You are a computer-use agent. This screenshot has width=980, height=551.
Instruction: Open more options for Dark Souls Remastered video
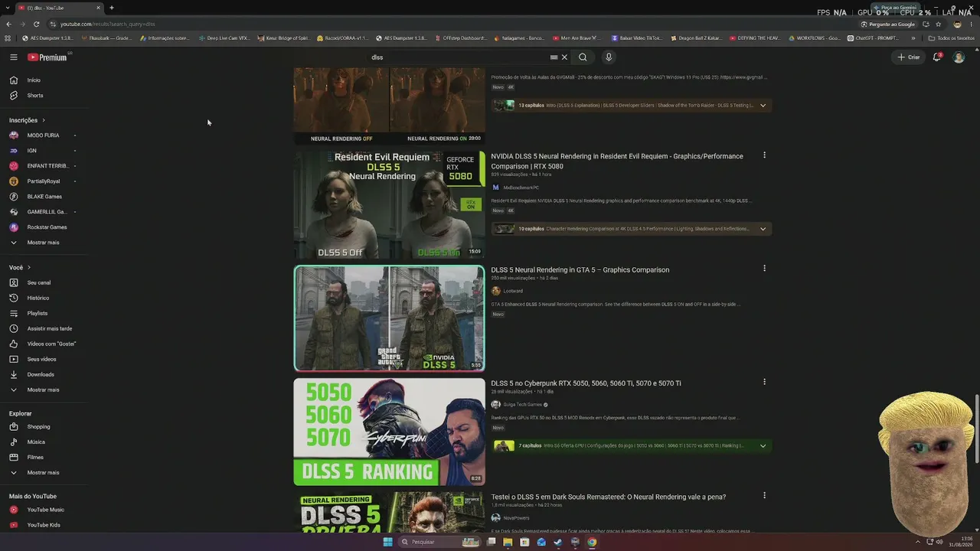pyautogui.click(x=764, y=496)
